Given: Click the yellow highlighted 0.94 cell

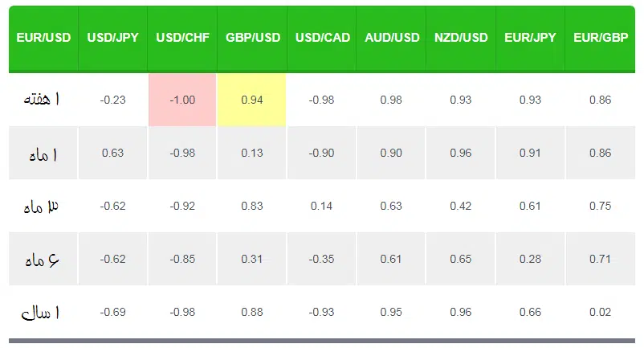Looking at the screenshot, I should coord(252,100).
